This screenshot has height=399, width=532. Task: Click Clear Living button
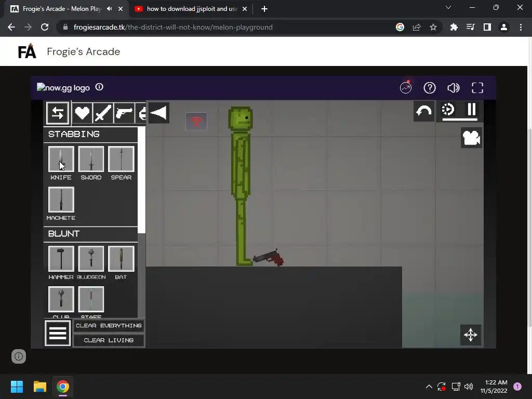(109, 340)
